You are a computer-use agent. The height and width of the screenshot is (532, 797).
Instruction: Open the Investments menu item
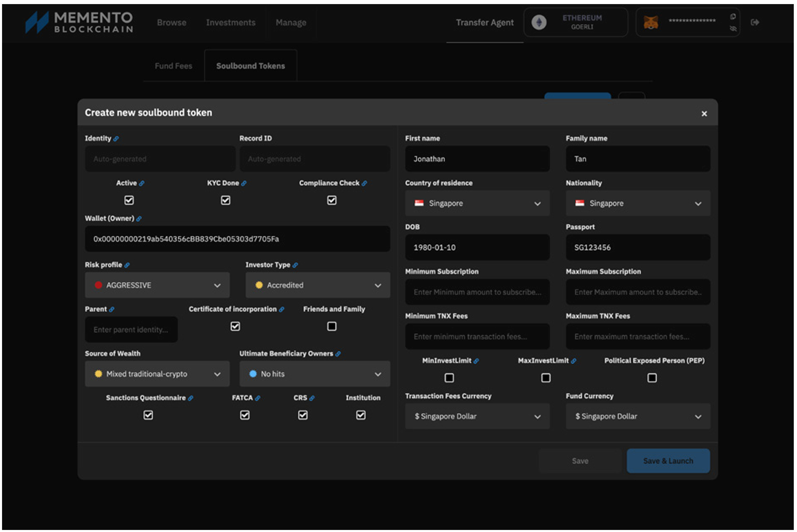pos(231,23)
